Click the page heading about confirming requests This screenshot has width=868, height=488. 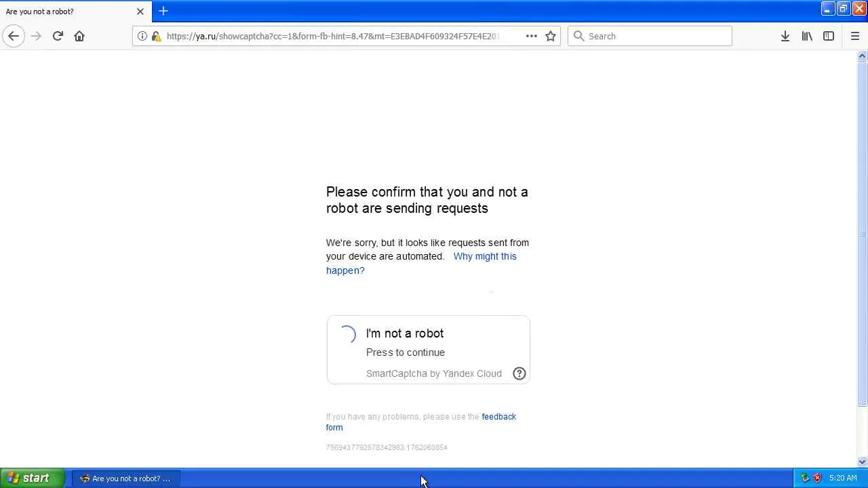(427, 200)
